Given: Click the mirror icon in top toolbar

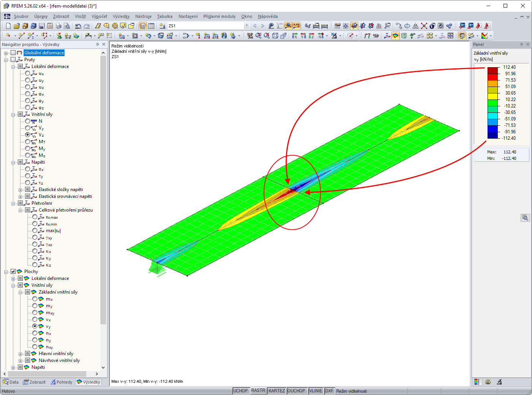Looking at the screenshot, I should click(416, 26).
